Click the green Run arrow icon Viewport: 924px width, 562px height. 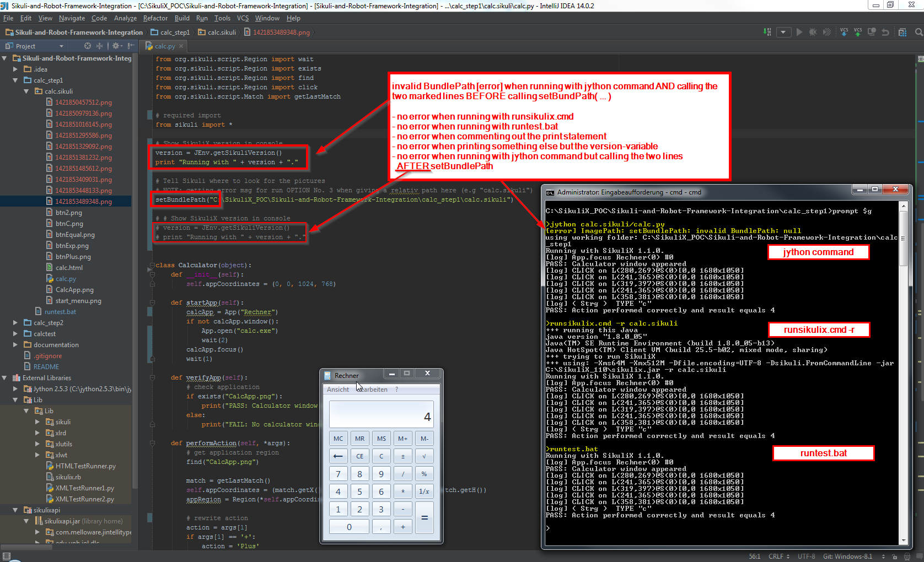click(799, 32)
